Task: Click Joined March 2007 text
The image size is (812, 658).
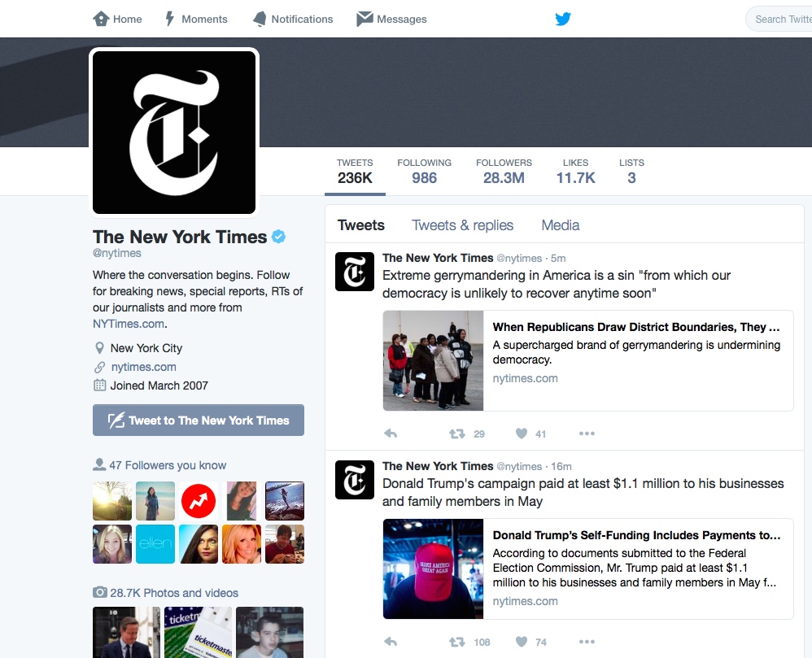Action: (159, 386)
